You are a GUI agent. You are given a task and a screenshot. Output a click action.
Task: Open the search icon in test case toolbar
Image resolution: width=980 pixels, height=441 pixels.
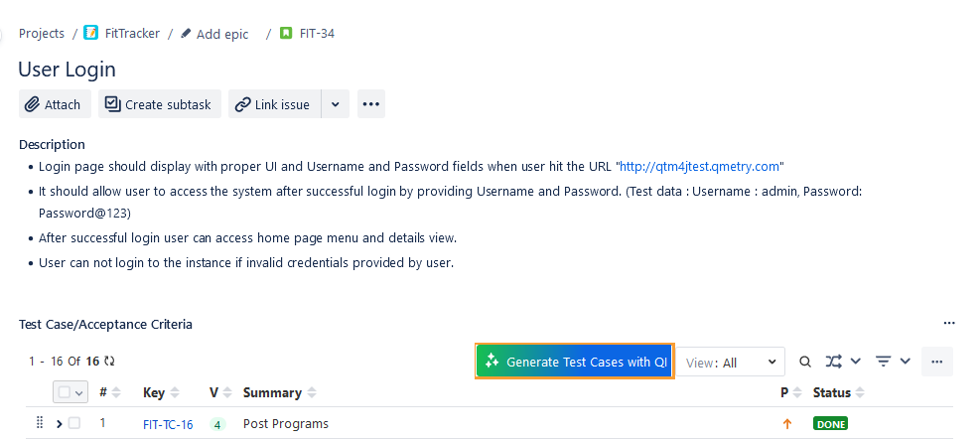click(x=805, y=363)
